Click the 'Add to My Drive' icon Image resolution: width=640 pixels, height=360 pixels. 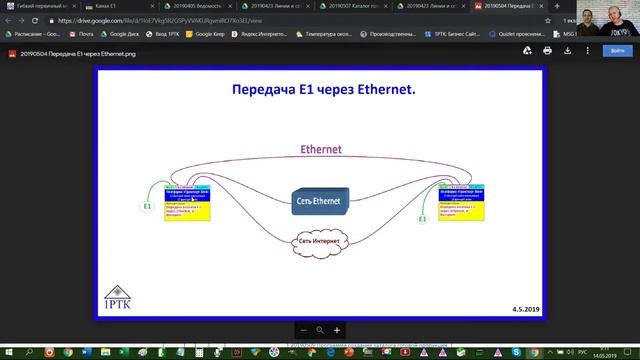coord(527,51)
